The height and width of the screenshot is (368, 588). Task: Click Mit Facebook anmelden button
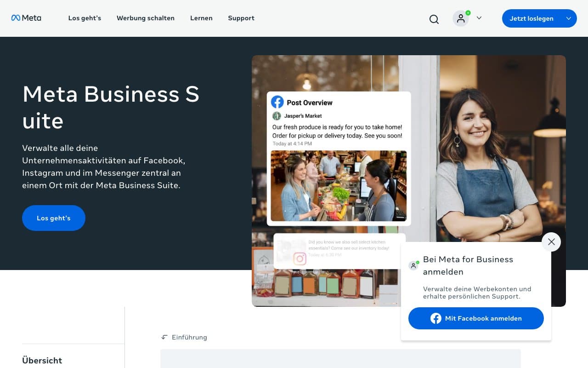tap(476, 318)
